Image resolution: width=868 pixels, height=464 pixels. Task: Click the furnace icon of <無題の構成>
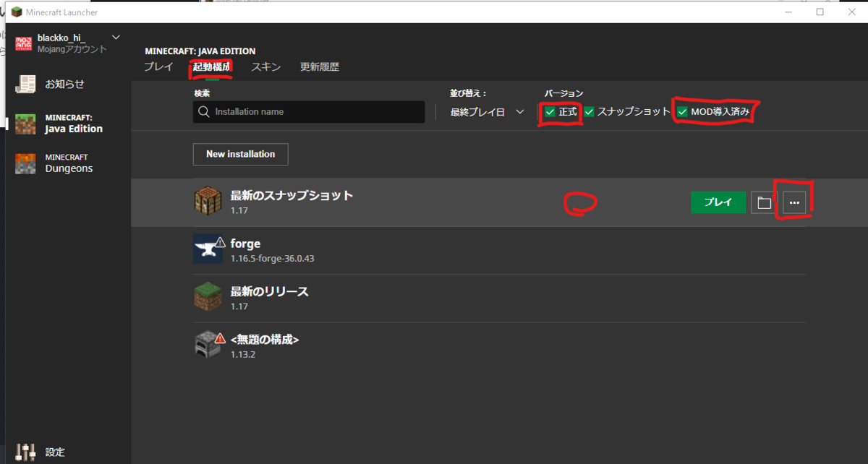point(208,345)
